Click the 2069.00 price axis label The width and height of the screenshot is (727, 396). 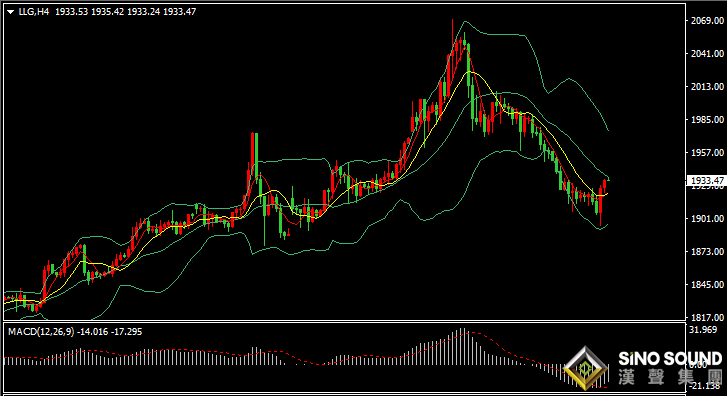pyautogui.click(x=707, y=20)
